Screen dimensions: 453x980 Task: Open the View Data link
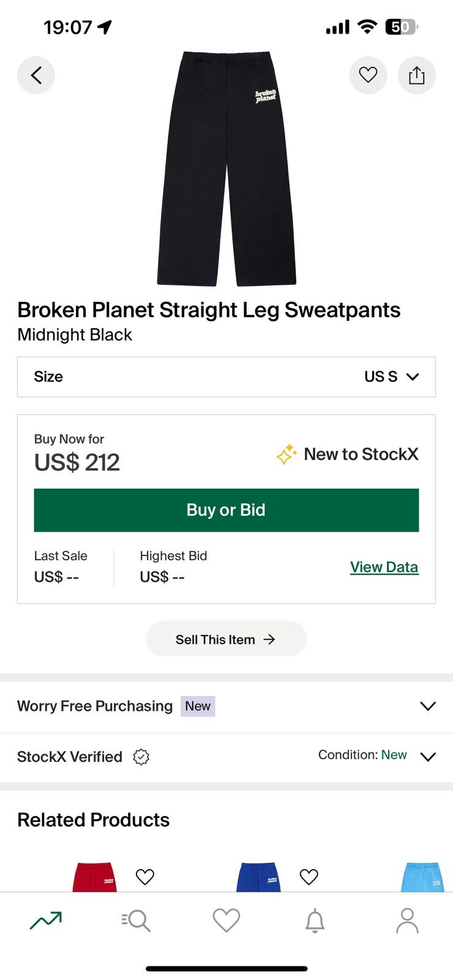coord(384,567)
